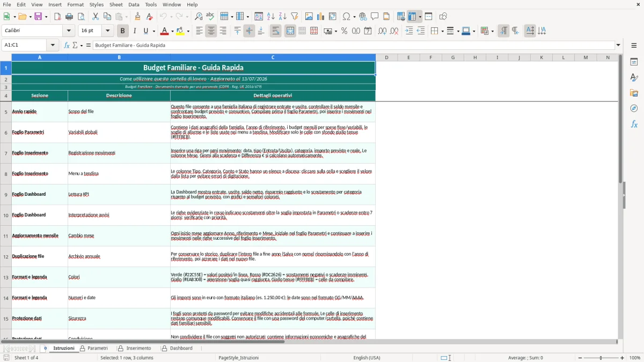Viewport: 644px width, 362px height.
Task: Open the font name dropdown
Action: 69,31
